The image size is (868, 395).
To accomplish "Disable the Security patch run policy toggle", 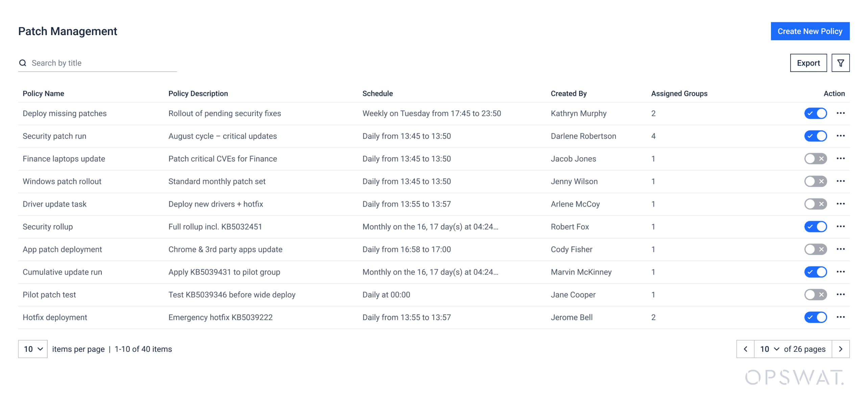I will click(x=815, y=136).
